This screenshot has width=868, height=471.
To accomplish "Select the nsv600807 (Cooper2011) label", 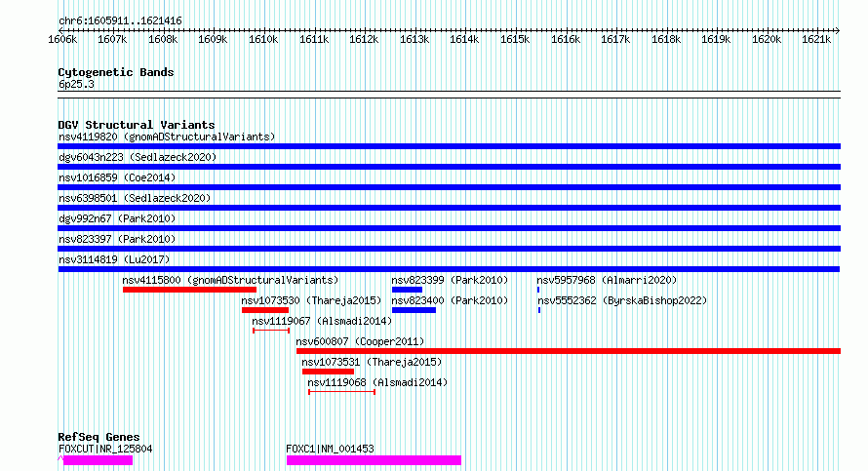I will 360,341.
